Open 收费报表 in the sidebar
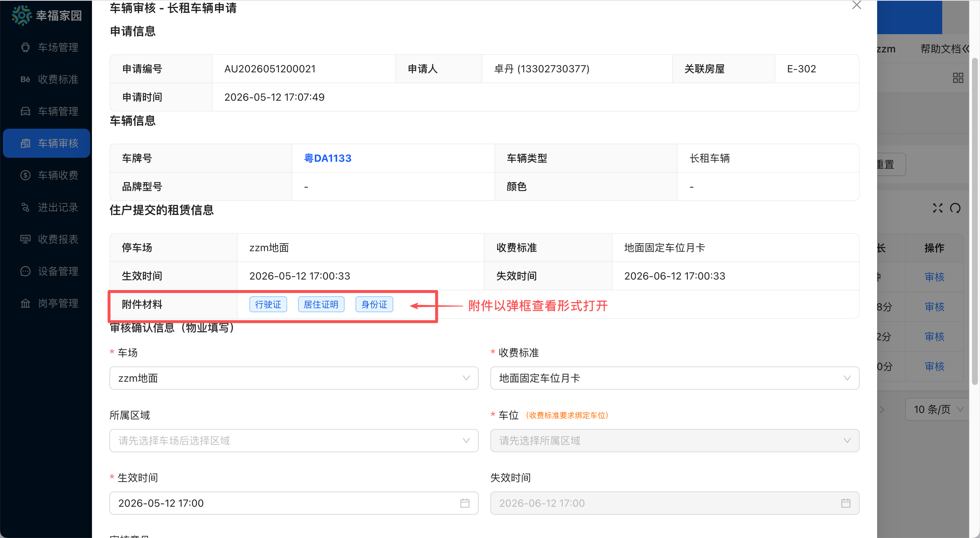This screenshot has height=538, width=980. [47, 239]
